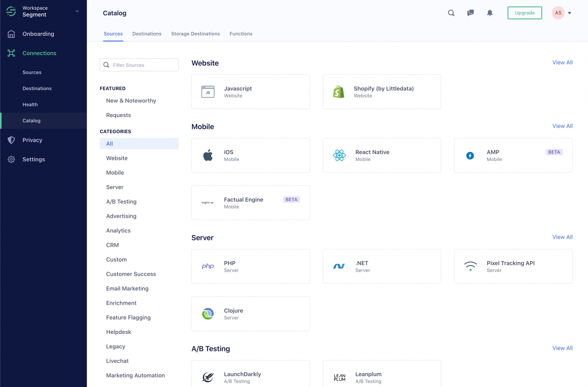
Task: Click the Filter Sources input field
Action: click(x=139, y=65)
